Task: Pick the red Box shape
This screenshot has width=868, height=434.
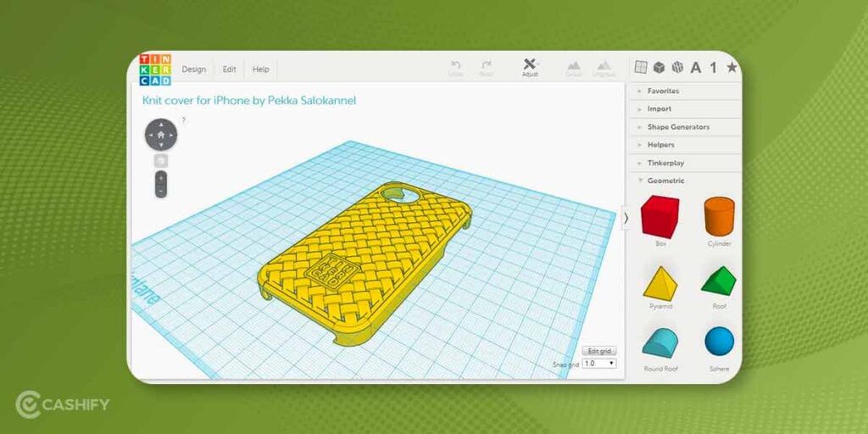Action: (659, 217)
